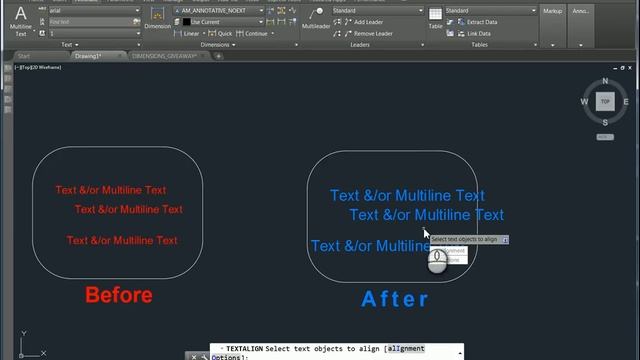Screen dimensions: 640x360
Task: Click the Add Leader button
Action: click(364, 22)
